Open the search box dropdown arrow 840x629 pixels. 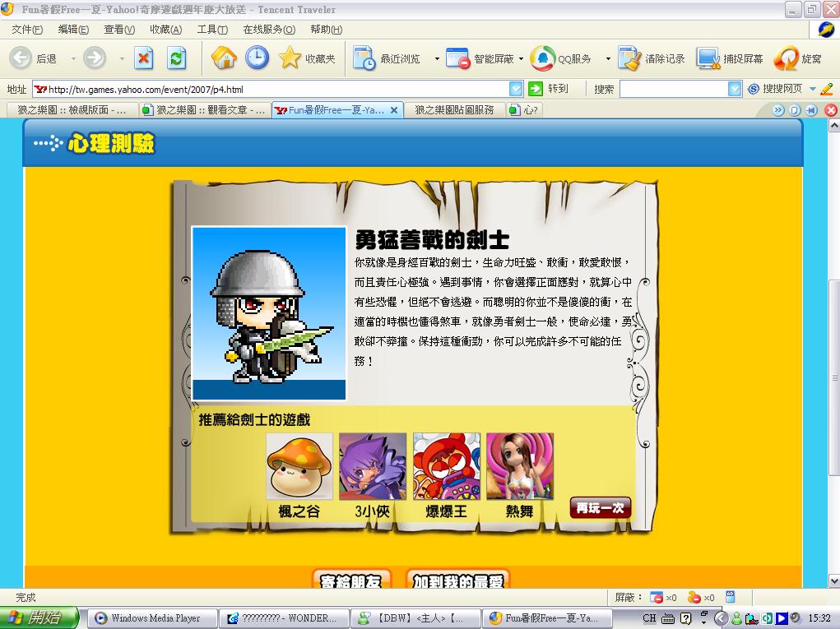(735, 89)
